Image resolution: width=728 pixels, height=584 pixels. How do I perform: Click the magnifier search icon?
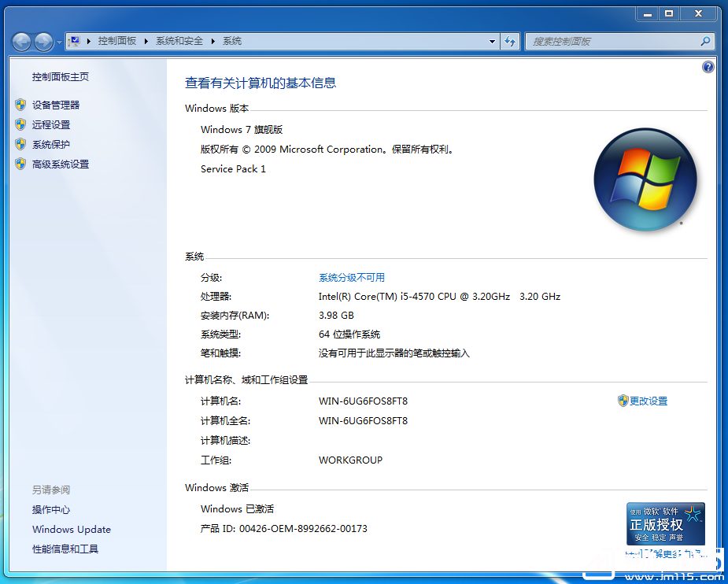(705, 41)
